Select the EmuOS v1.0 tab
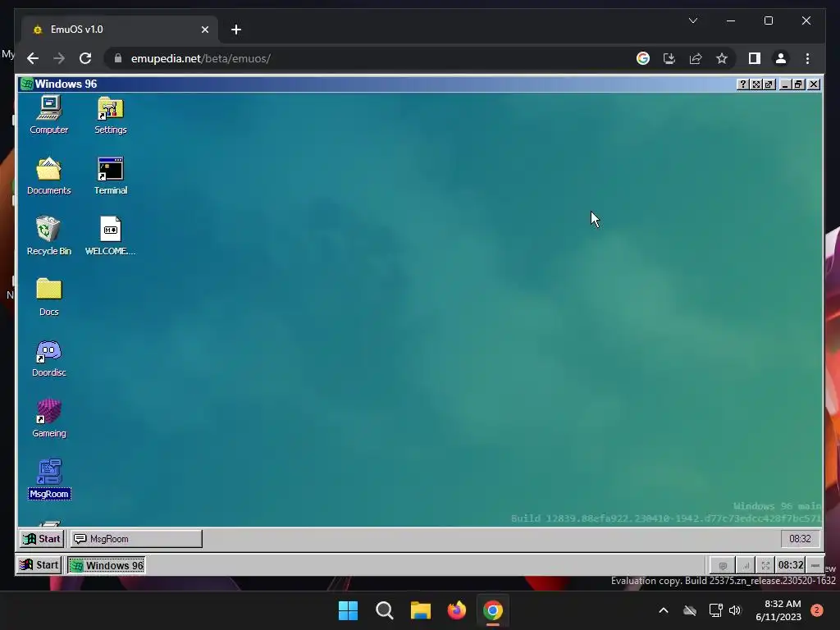Viewport: 840px width, 630px height. (120, 30)
